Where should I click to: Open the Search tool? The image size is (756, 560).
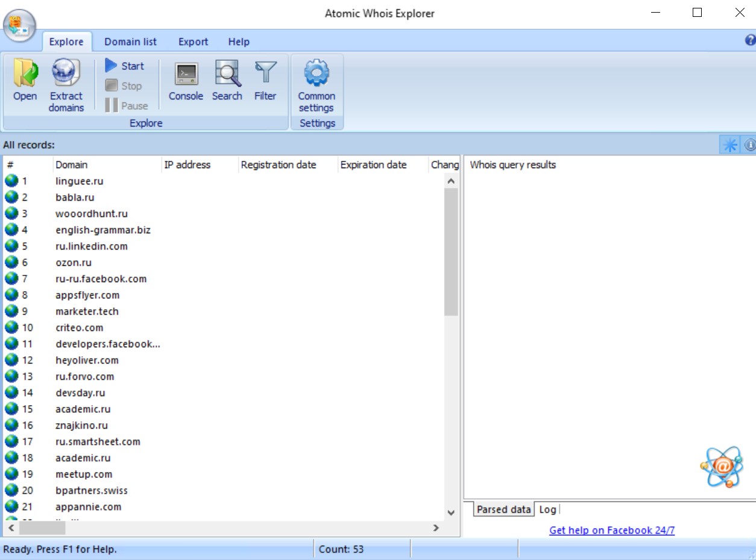pos(227,81)
